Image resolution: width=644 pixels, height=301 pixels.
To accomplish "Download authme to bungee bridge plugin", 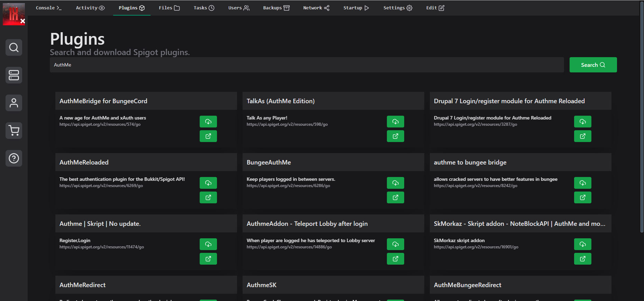I will click(x=583, y=183).
